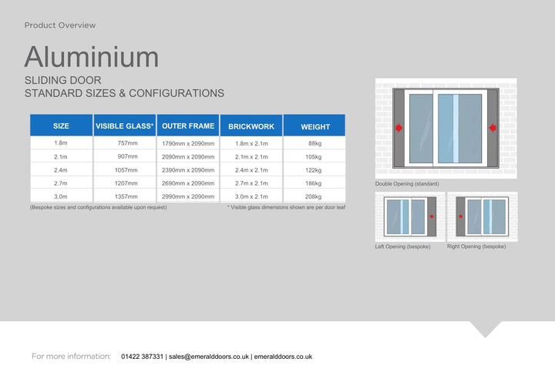Click the 208kg weight cell
This screenshot has height=392, width=555.
point(314,197)
